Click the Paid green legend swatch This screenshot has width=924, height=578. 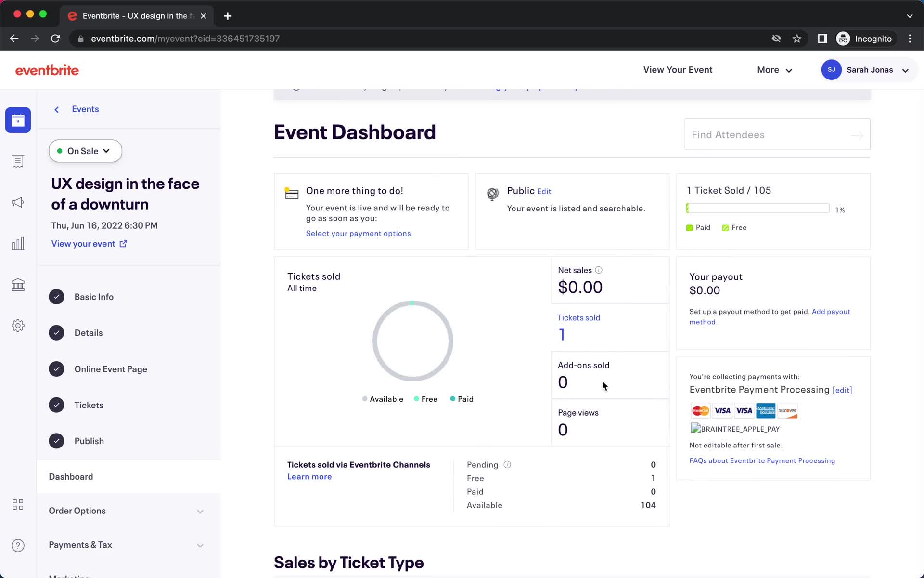click(689, 228)
